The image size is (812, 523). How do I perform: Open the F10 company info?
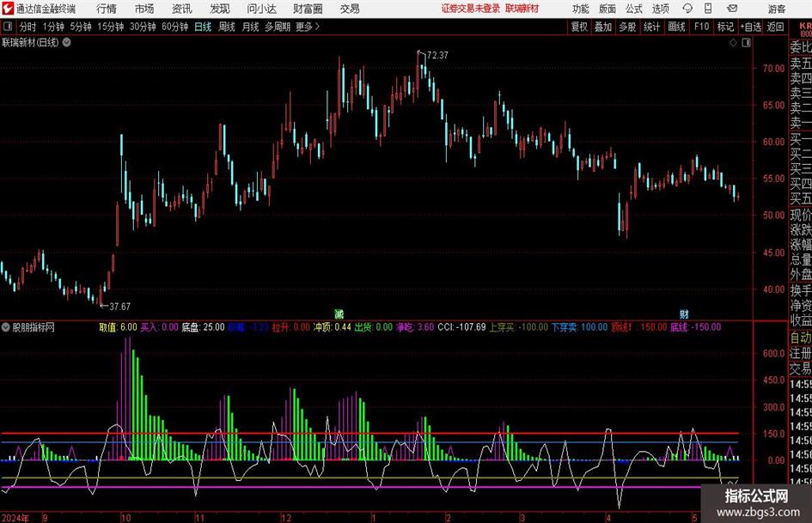(702, 27)
